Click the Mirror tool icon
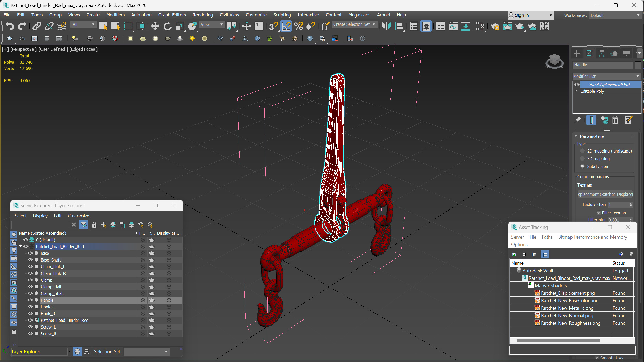The height and width of the screenshot is (362, 644). pos(386,26)
